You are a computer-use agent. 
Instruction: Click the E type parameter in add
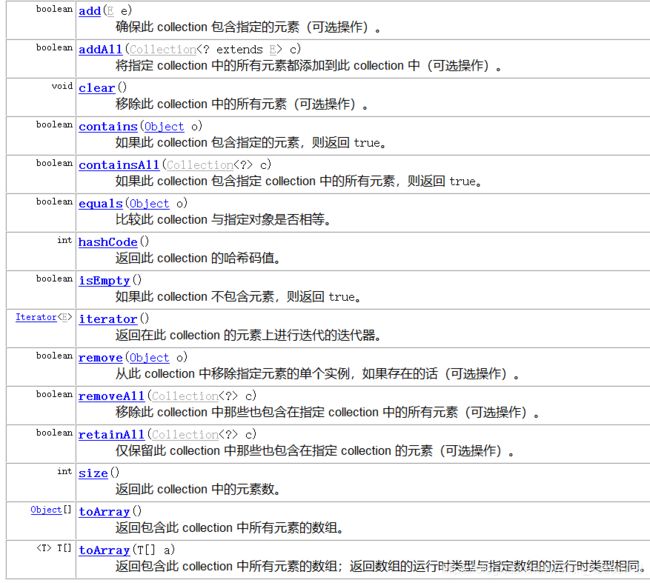click(110, 11)
